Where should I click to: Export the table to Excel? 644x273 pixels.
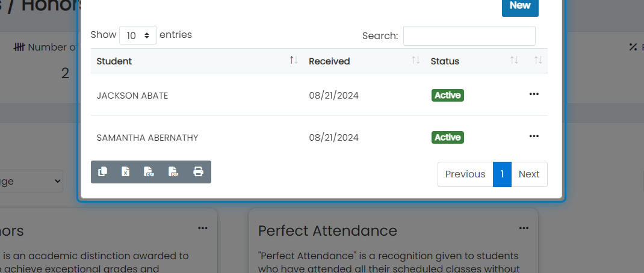(126, 171)
